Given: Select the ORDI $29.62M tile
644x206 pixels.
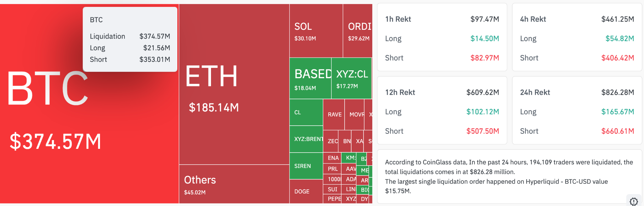Looking at the screenshot, I should [x=358, y=31].
